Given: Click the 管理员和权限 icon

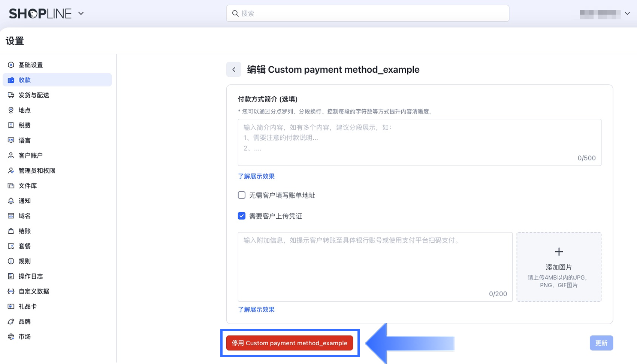Looking at the screenshot, I should click(x=11, y=170).
